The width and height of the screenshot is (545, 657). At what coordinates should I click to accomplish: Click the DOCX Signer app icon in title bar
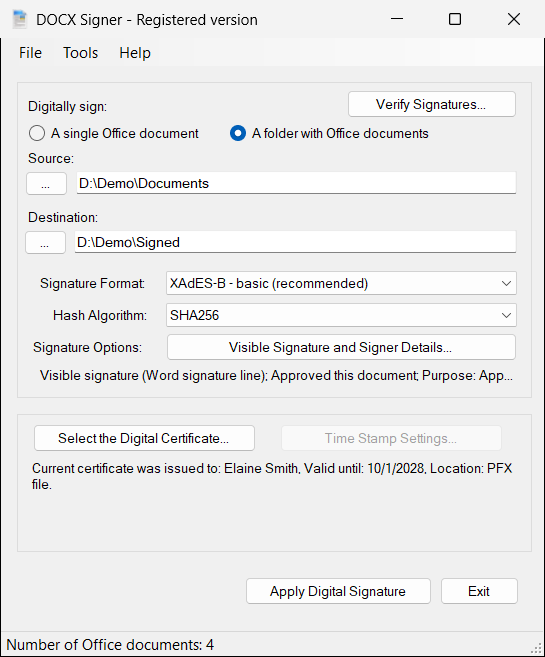(x=19, y=19)
